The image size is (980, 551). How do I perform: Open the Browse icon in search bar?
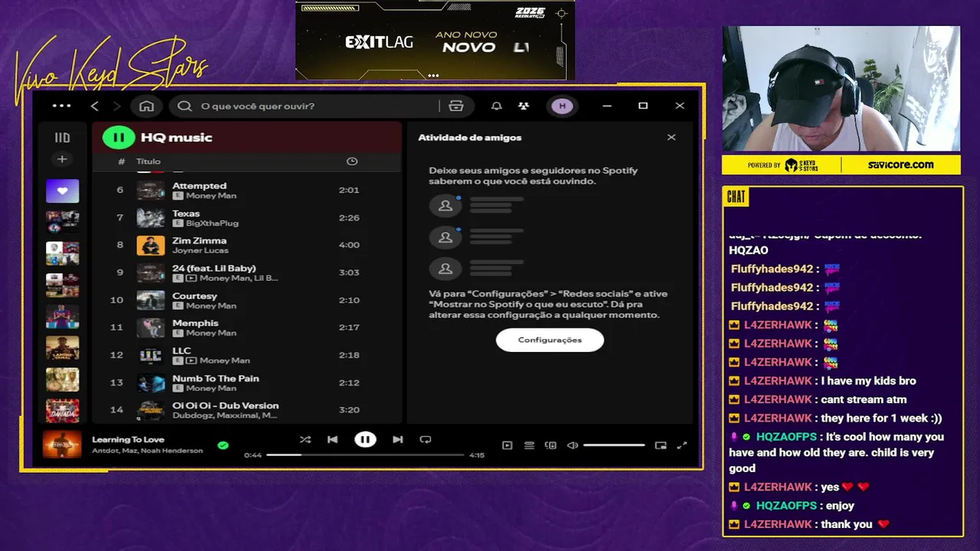click(456, 106)
